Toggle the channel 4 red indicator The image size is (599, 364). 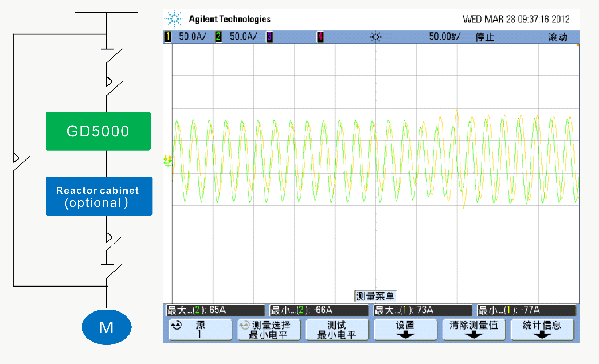coord(320,37)
